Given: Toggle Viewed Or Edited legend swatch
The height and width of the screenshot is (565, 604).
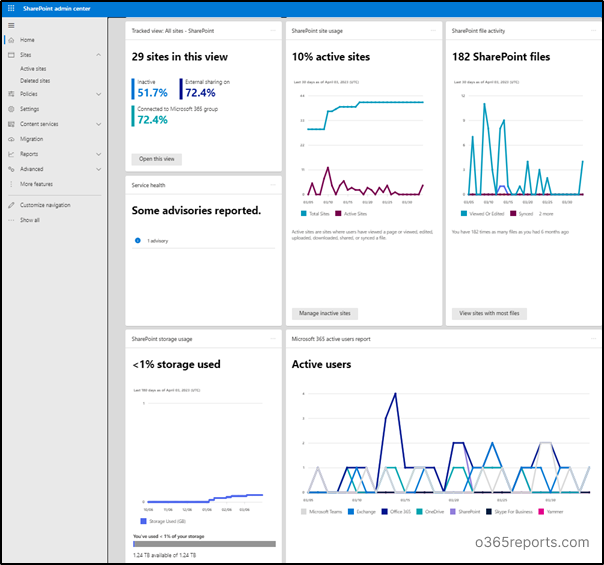Looking at the screenshot, I should coord(464,214).
